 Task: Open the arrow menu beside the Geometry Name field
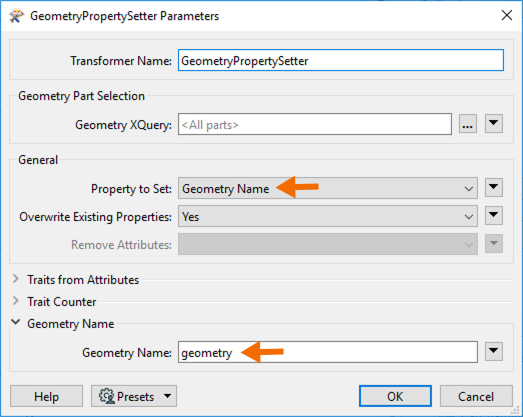(494, 352)
